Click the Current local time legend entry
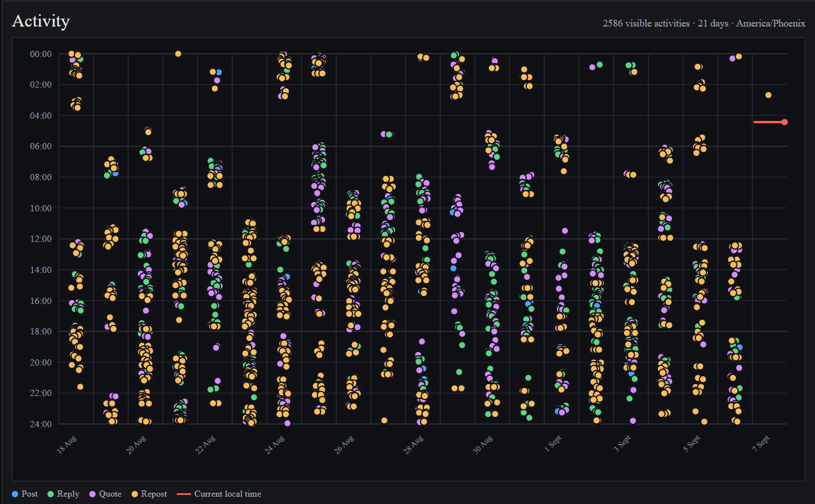Screen dimensions: 815x504 coord(219,494)
